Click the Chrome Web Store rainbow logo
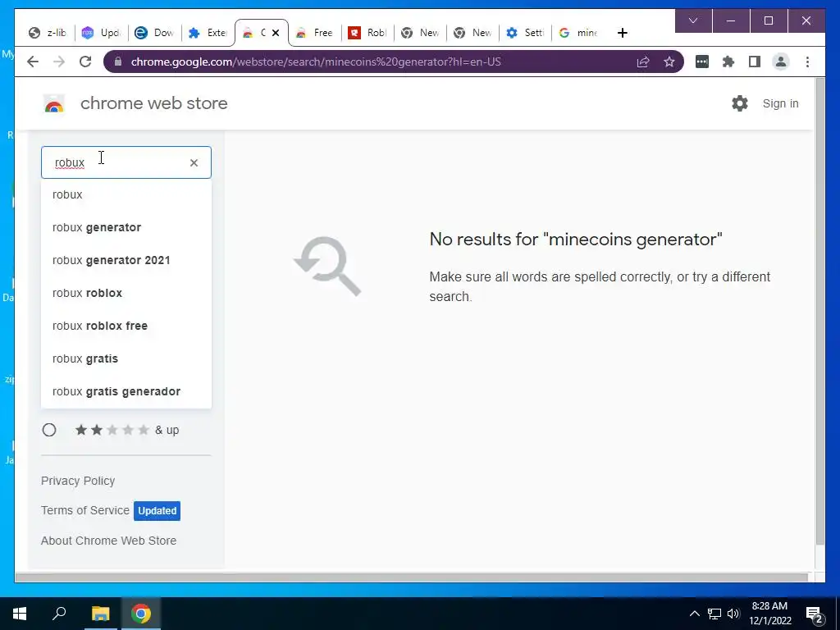Screen dimensions: 840x630 (x=53, y=103)
